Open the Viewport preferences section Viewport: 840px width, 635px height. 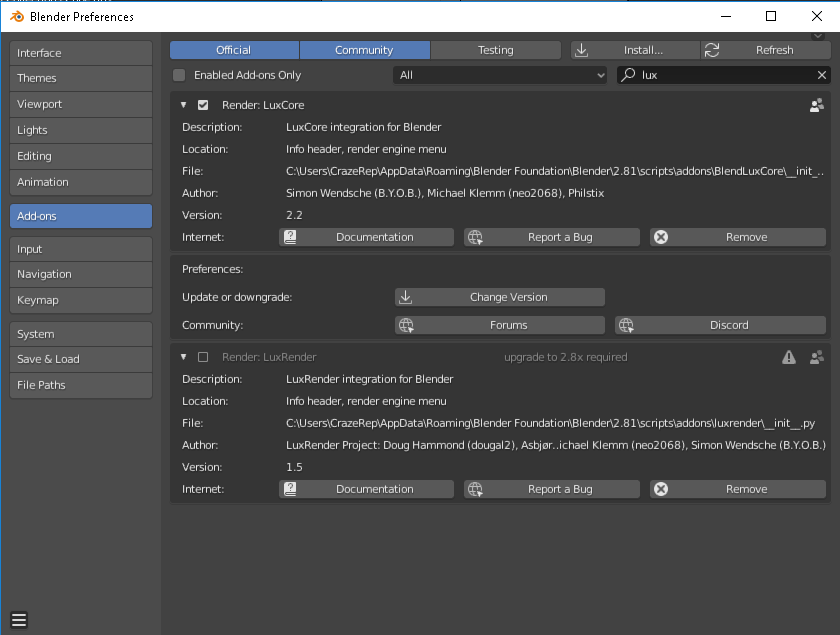[x=81, y=104]
